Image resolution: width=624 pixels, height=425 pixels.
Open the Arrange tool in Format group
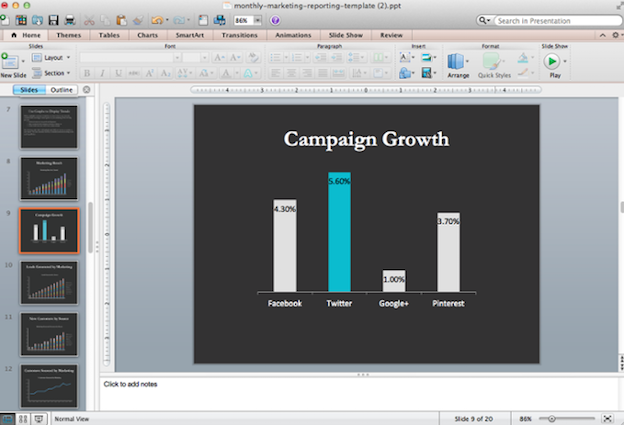458,64
